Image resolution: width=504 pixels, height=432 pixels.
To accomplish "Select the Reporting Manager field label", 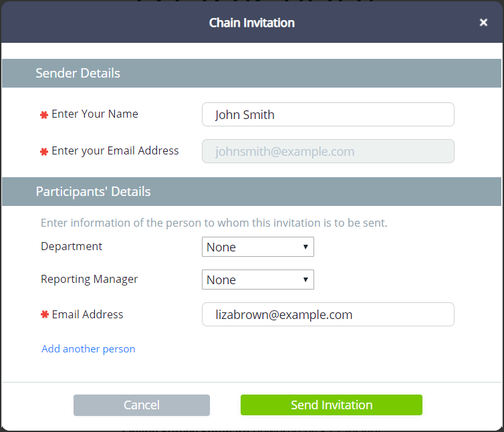I will (x=90, y=280).
